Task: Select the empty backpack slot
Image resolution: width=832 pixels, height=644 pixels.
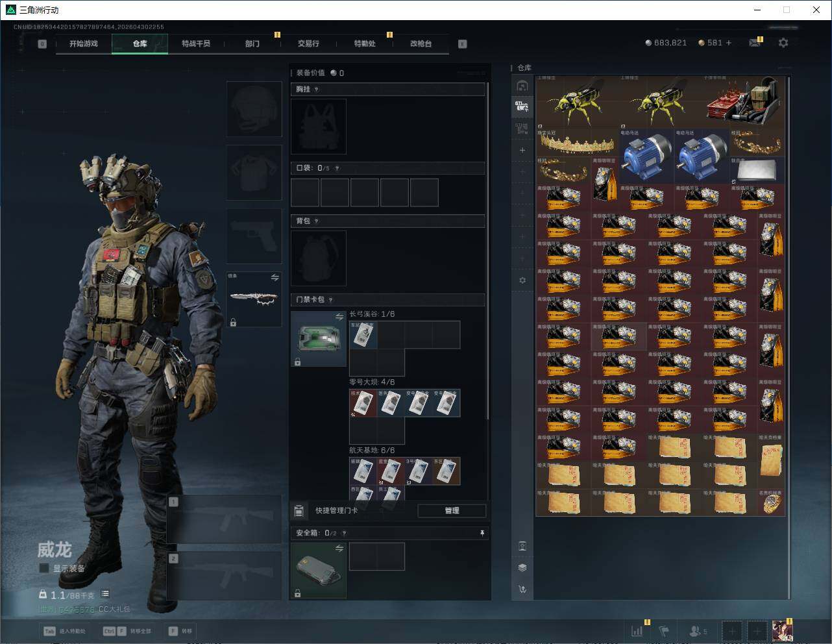Action: point(319,258)
